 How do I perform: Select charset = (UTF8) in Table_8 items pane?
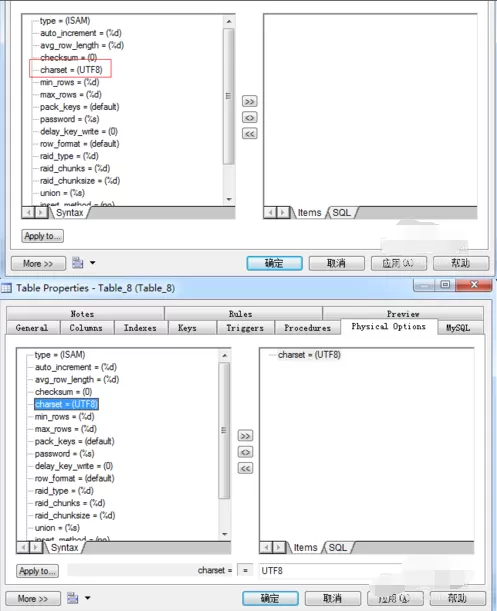click(309, 355)
